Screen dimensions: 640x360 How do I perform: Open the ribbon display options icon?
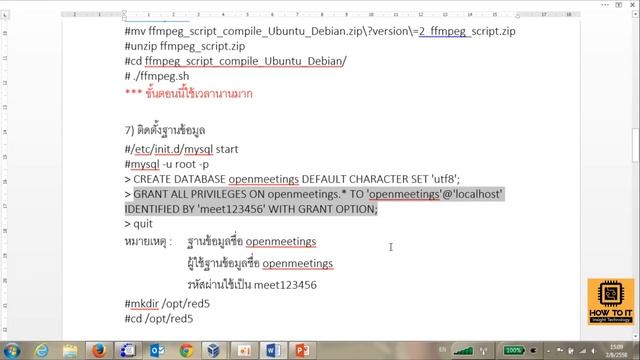click(619, 5)
